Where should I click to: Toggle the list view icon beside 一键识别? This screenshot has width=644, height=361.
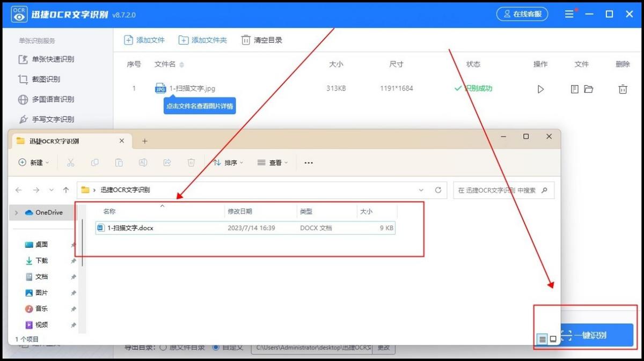click(x=542, y=339)
